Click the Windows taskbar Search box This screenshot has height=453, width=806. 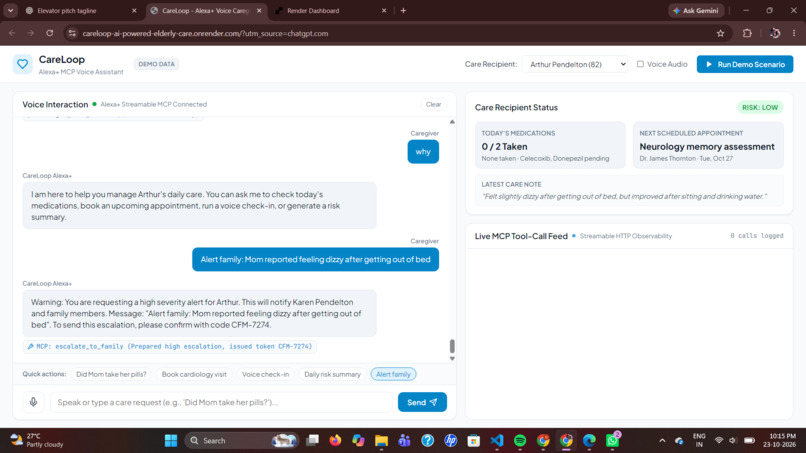(x=242, y=441)
